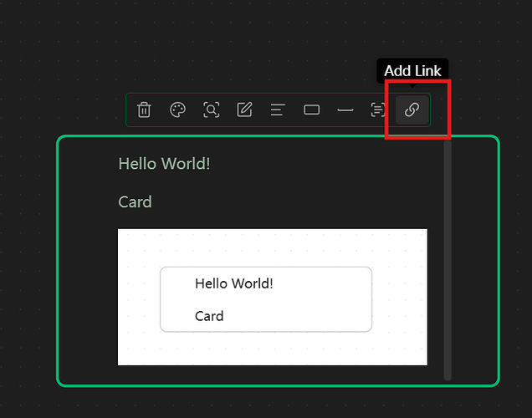Click the edit pencil icon
This screenshot has height=418, width=532.
click(x=244, y=110)
